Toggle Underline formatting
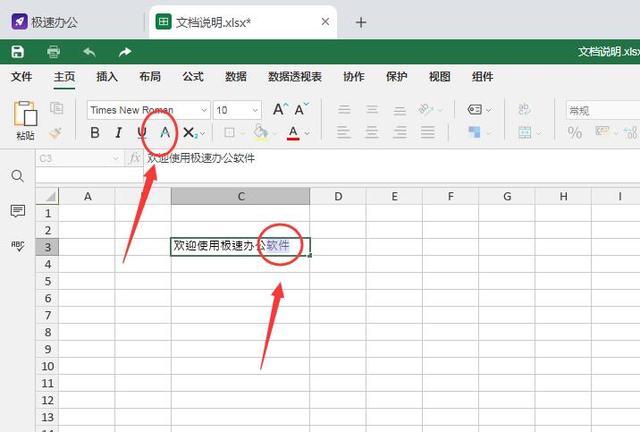This screenshot has height=432, width=640. (142, 133)
